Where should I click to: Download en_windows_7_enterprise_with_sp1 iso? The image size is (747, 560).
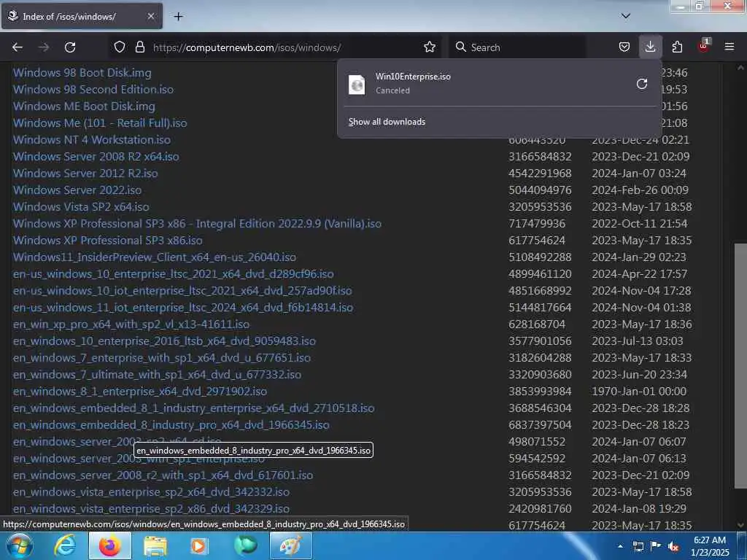[x=161, y=357]
